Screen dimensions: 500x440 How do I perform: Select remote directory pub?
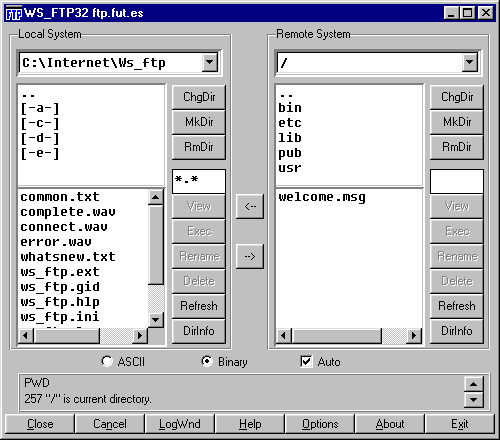290,153
